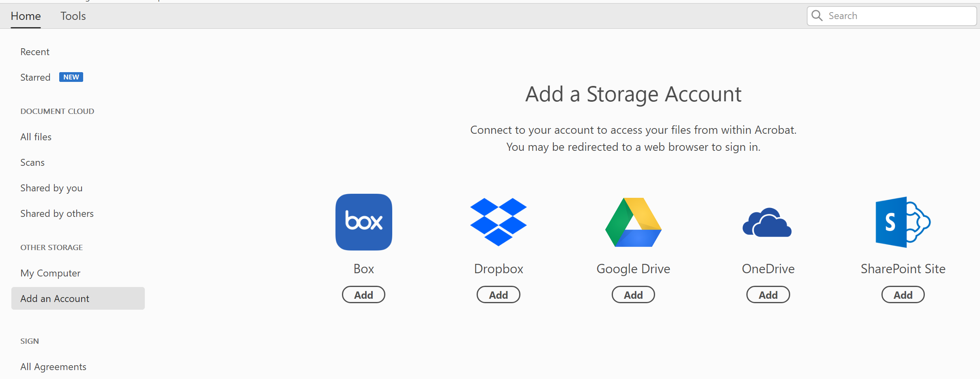980x379 pixels.
Task: Switch to the Home tab
Action: pyautogui.click(x=26, y=16)
